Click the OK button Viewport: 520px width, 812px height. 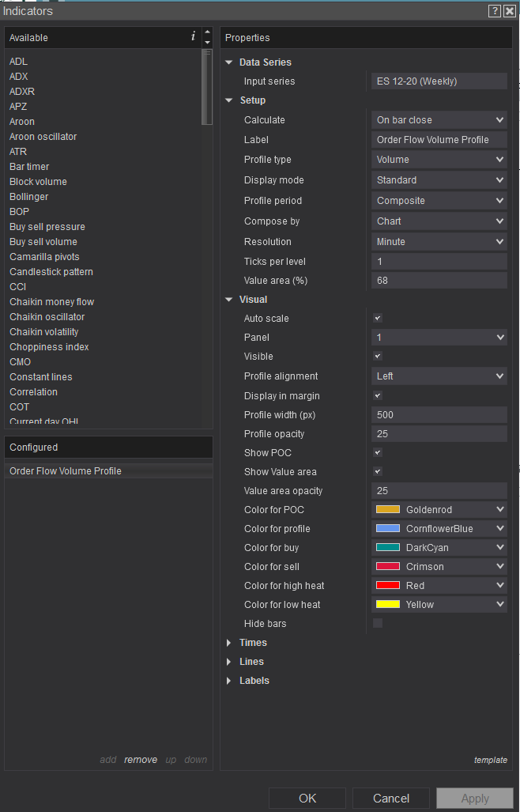(x=307, y=799)
